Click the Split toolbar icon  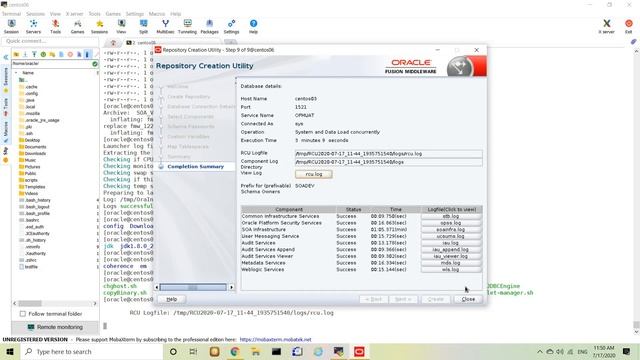click(143, 27)
